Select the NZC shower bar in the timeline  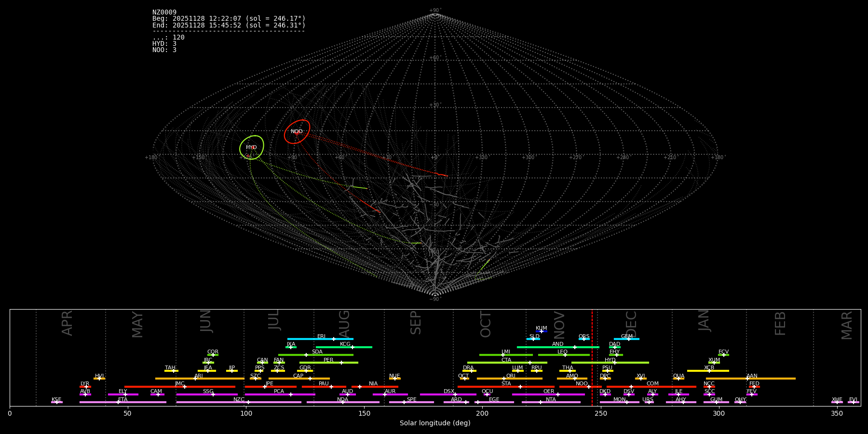click(239, 402)
